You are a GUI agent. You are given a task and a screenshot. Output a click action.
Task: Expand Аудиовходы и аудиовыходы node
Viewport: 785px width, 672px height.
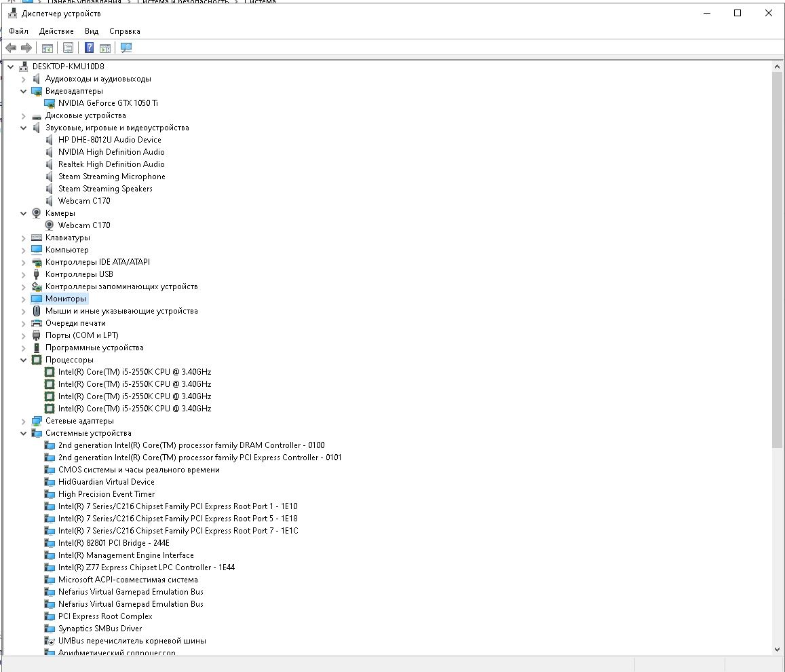pyautogui.click(x=23, y=79)
